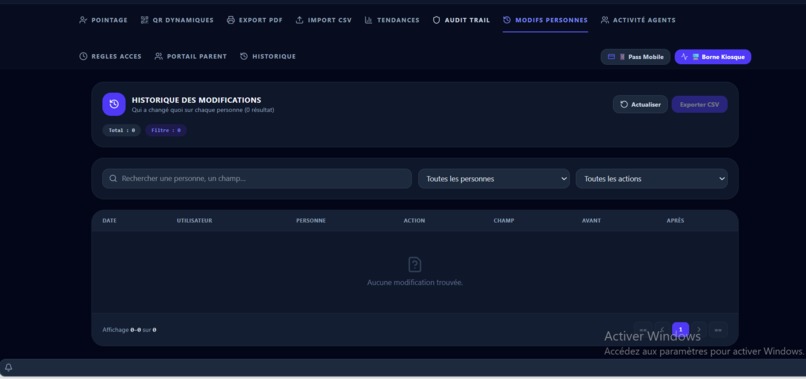The height and width of the screenshot is (379, 806).
Task: Open the Activité Agents tab
Action: [x=638, y=20]
